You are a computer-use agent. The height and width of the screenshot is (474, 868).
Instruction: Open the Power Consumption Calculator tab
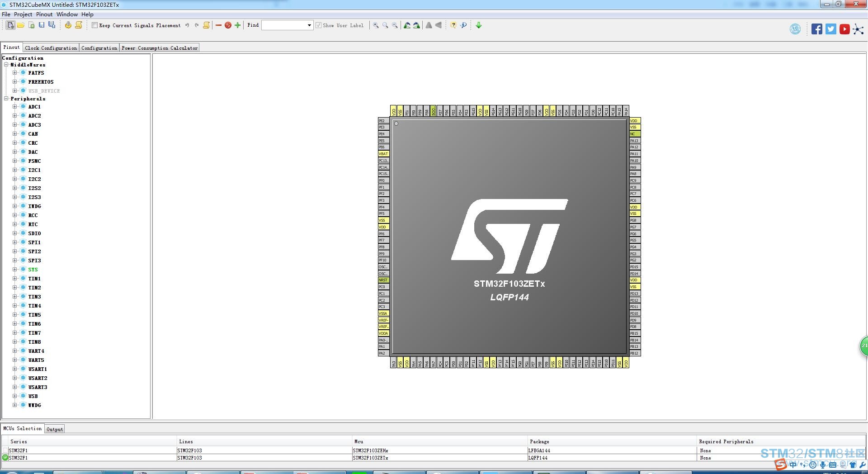pos(160,48)
